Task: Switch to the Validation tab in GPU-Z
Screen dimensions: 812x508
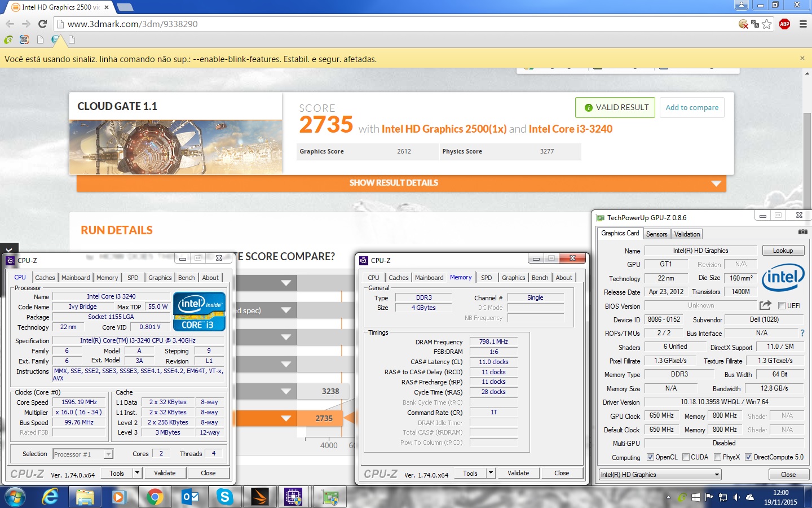Action: point(687,234)
